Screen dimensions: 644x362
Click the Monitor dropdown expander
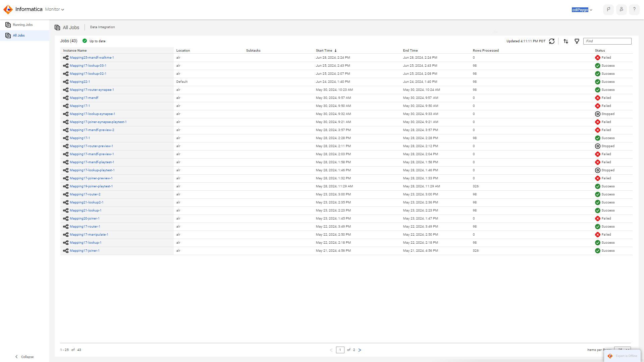click(63, 9)
